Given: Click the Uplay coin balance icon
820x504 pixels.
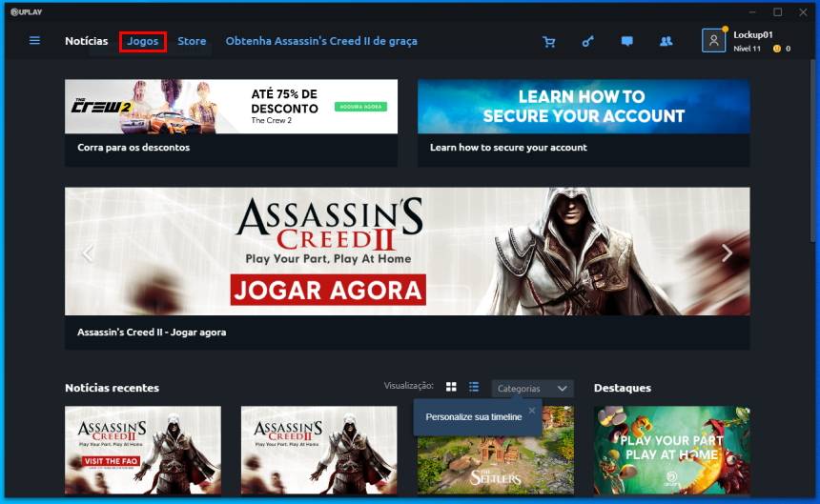Looking at the screenshot, I should (777, 49).
